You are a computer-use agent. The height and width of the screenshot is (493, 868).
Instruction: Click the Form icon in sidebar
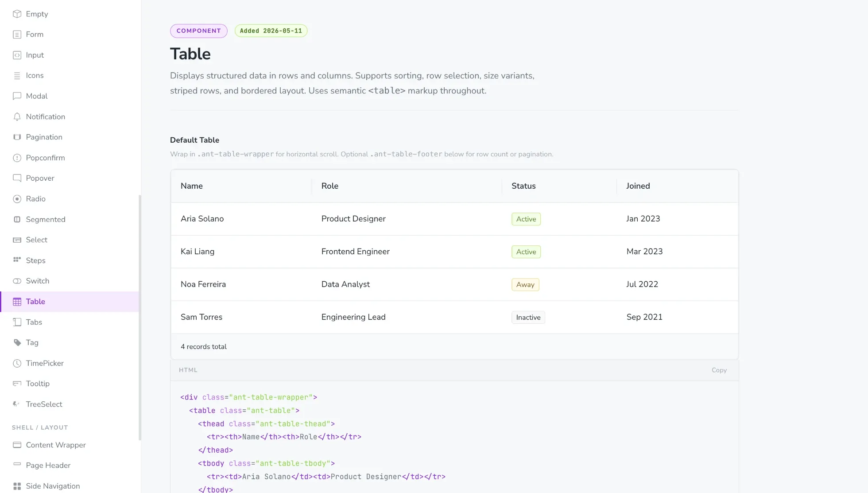17,35
